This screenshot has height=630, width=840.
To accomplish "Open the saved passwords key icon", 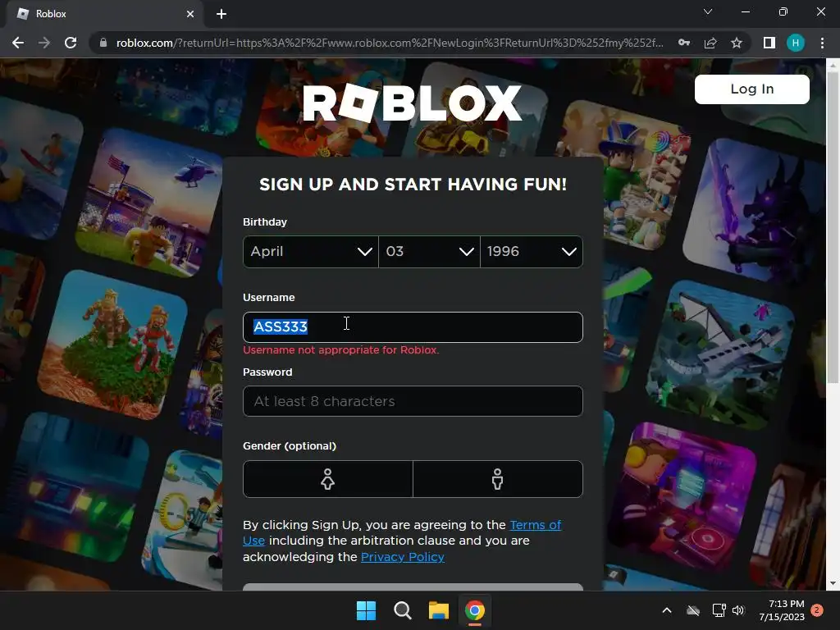I will (x=683, y=43).
